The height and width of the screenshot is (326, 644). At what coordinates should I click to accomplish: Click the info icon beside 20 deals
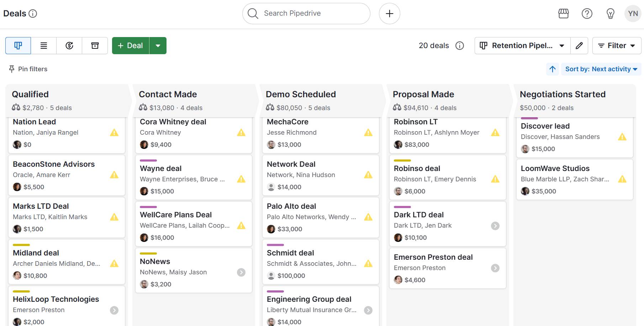pyautogui.click(x=460, y=46)
